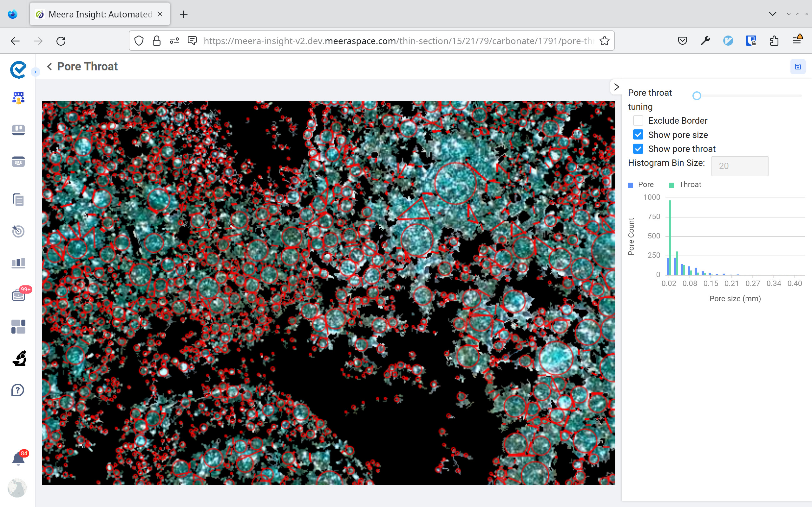Toggle the Pore legend entry
The image size is (812, 507).
[641, 185]
